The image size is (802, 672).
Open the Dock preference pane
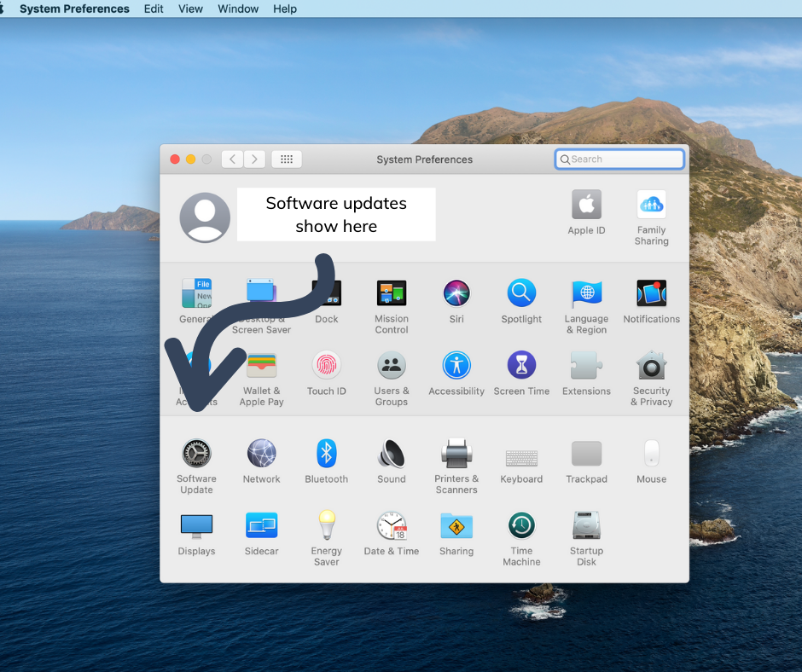pos(326,293)
